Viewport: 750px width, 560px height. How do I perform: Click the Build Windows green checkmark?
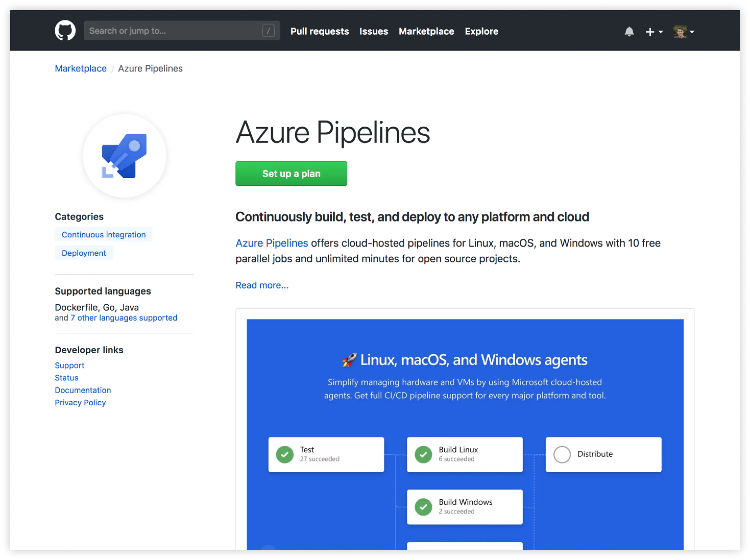click(423, 507)
